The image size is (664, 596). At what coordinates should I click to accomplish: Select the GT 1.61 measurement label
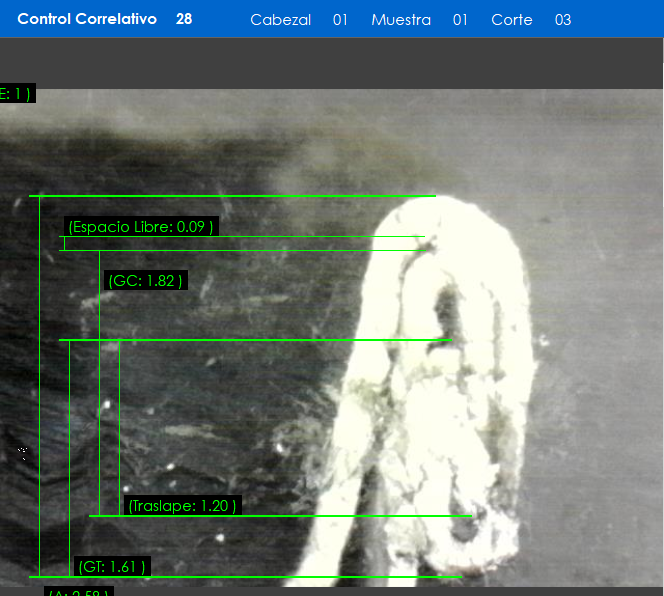tap(112, 567)
